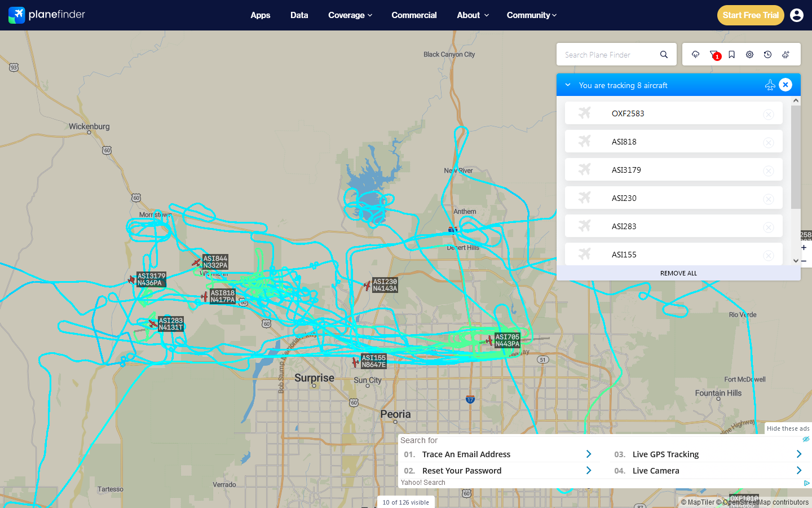Open the playback history clock icon
Image resolution: width=812 pixels, height=508 pixels.
pos(767,55)
